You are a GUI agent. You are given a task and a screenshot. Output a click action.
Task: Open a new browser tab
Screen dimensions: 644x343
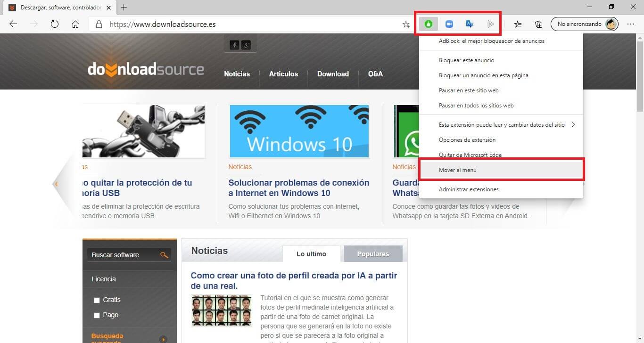(124, 8)
